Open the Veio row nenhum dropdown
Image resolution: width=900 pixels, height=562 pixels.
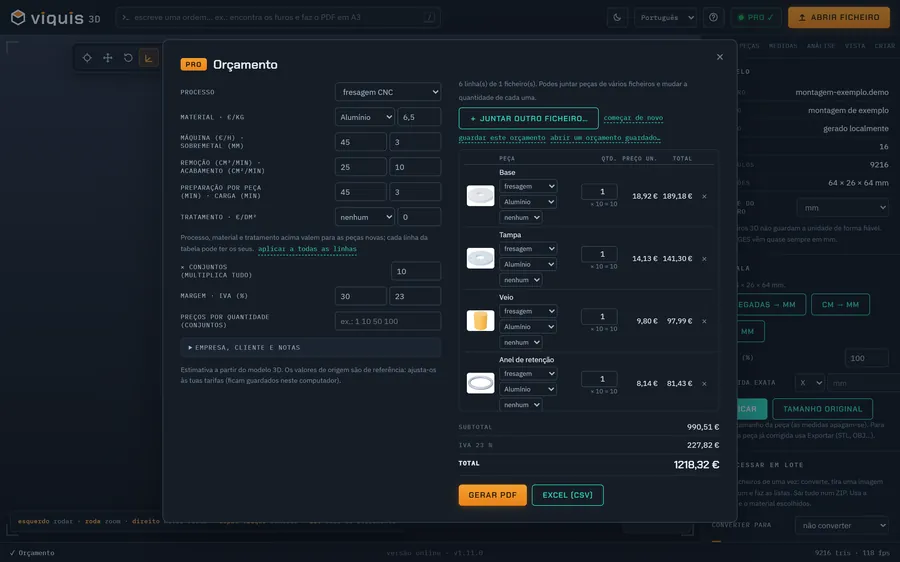point(521,343)
